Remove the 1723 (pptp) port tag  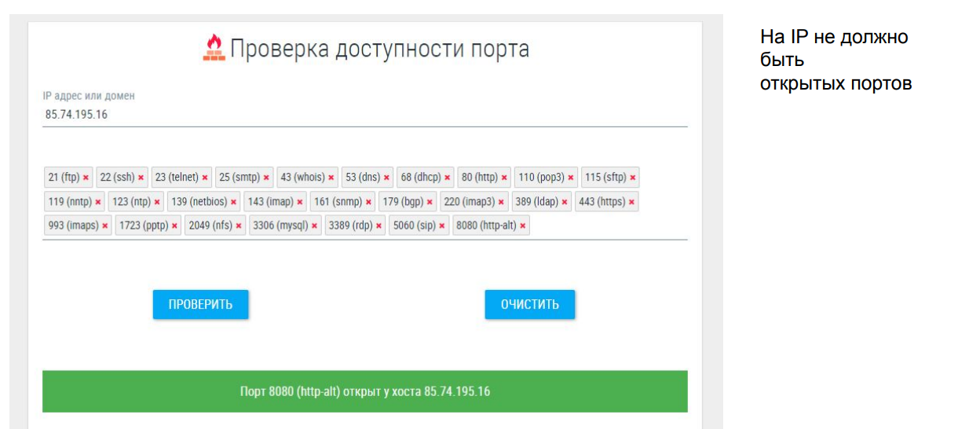(174, 226)
